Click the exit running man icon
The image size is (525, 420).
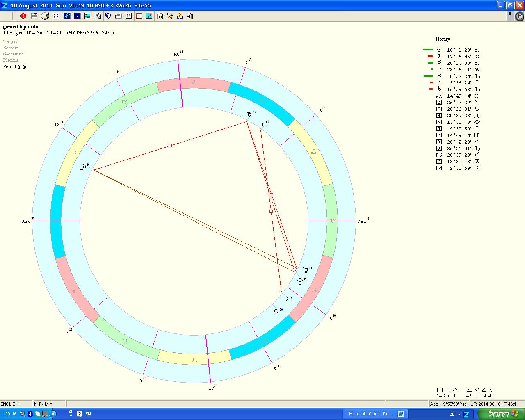coord(190,16)
